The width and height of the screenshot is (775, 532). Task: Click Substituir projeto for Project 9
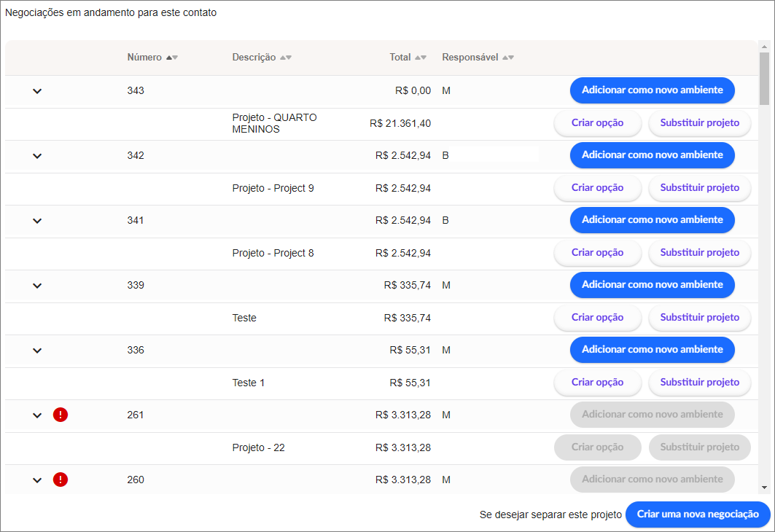699,188
